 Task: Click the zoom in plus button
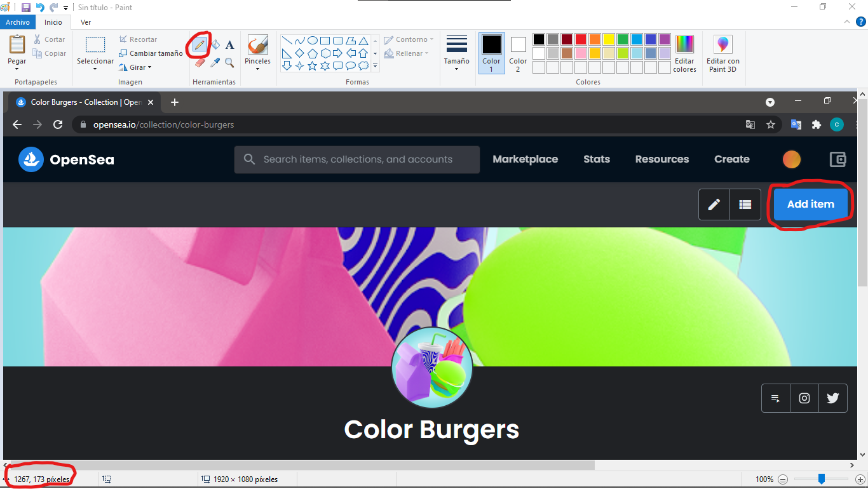pyautogui.click(x=860, y=479)
